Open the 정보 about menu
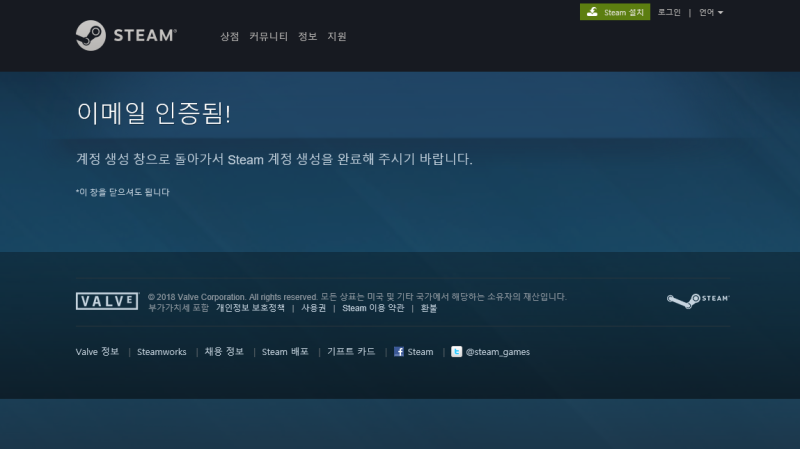Viewport: 800px width, 449px height. click(x=308, y=36)
